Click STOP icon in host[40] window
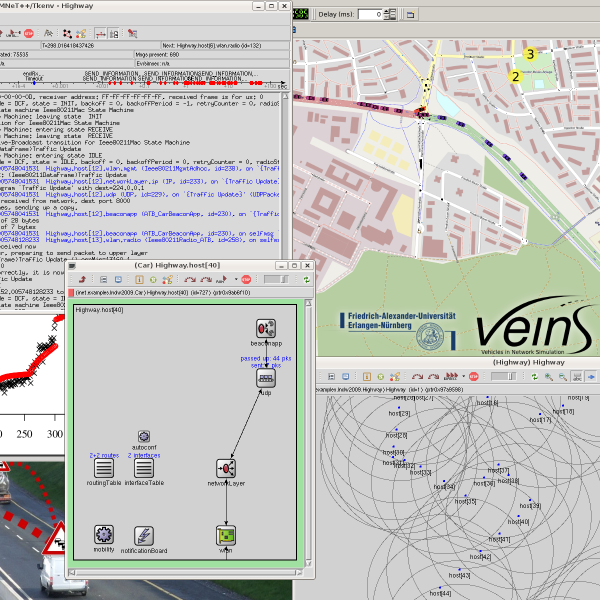 246,279
